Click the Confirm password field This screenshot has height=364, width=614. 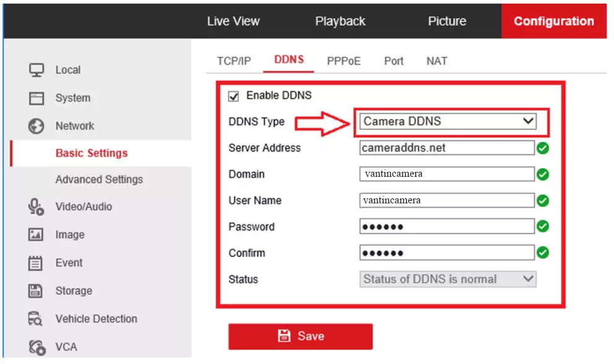pyautogui.click(x=447, y=253)
